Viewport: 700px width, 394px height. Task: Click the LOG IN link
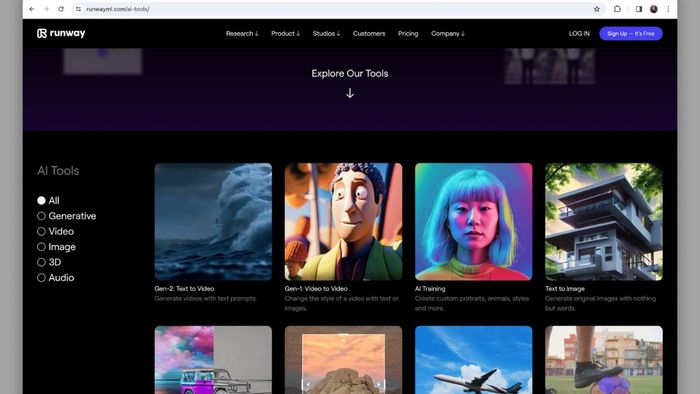pyautogui.click(x=579, y=33)
